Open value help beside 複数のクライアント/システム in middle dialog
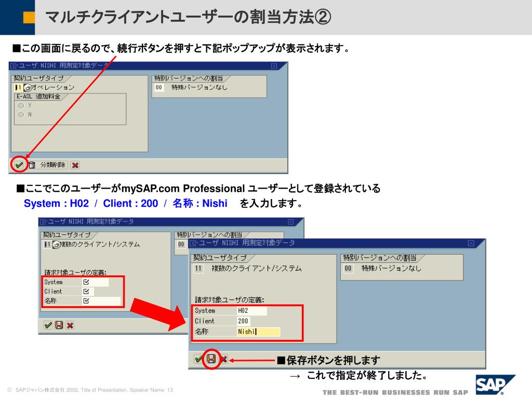Viewport: 532px width, 399px height. tap(56, 245)
